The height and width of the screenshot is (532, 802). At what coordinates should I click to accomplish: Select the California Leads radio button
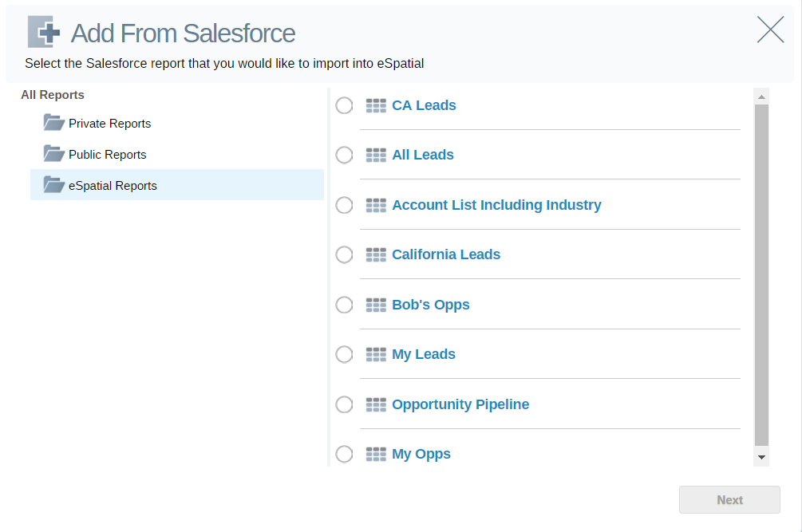[344, 254]
